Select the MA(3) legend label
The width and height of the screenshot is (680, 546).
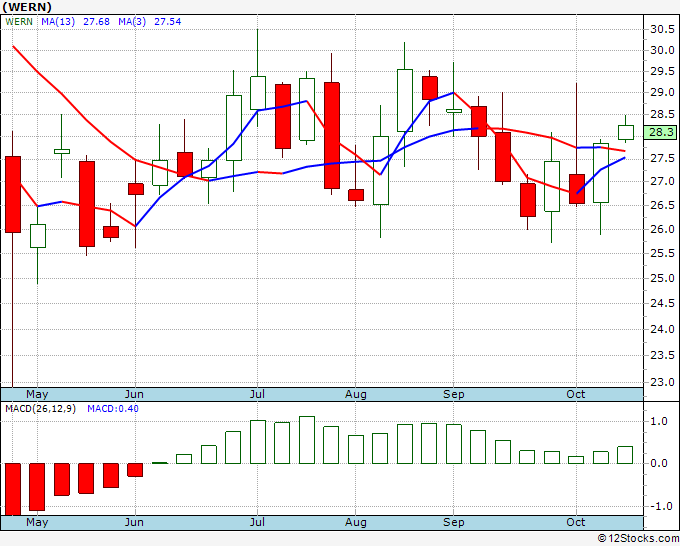click(132, 22)
